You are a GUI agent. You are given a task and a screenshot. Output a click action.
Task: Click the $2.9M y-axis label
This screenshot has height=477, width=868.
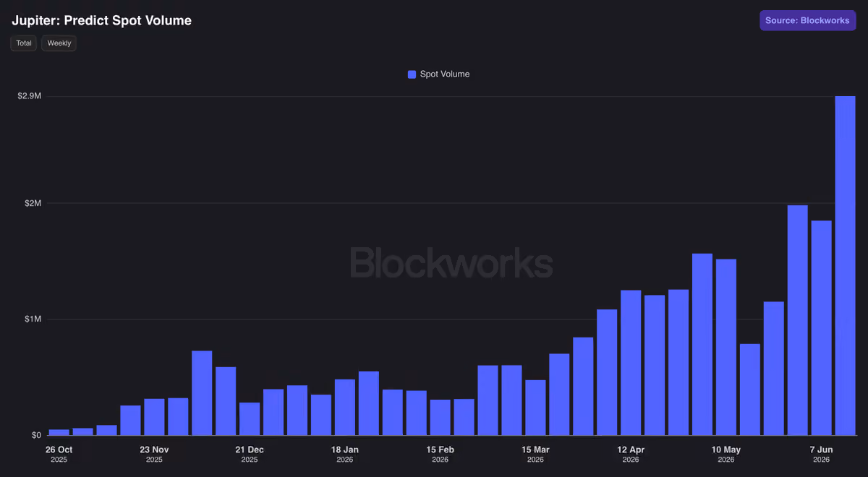[x=29, y=96]
